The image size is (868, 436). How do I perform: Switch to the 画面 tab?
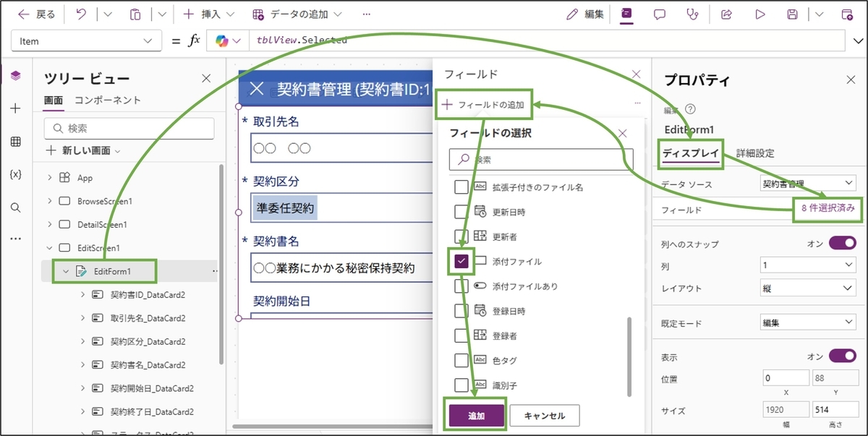tap(54, 101)
